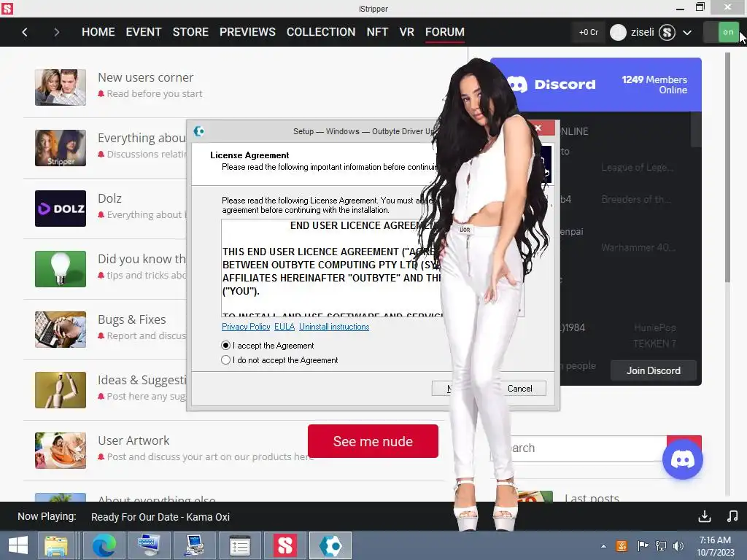747x560 pixels.
Task: Click the iStripper taskbar icon
Action: 285,545
